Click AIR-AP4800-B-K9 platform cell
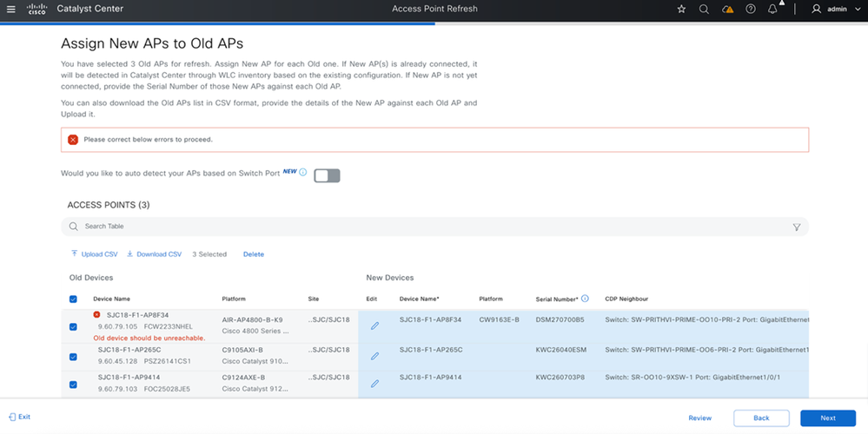This screenshot has height=434, width=868. (253, 319)
